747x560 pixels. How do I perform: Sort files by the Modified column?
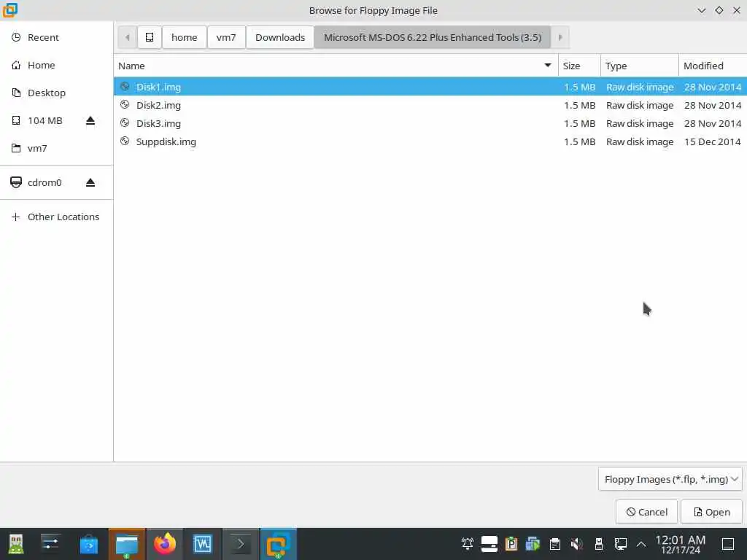pyautogui.click(x=713, y=66)
